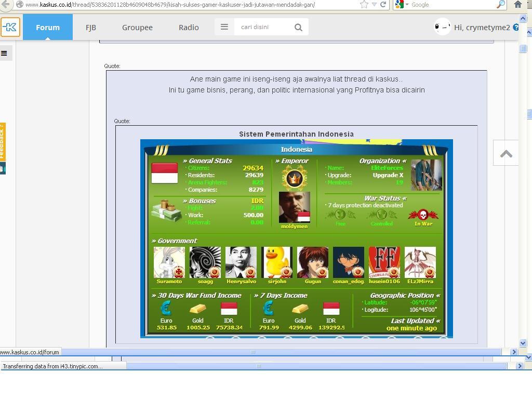Click the page scrollbar down arrow
The height and width of the screenshot is (399, 532).
pos(523,343)
